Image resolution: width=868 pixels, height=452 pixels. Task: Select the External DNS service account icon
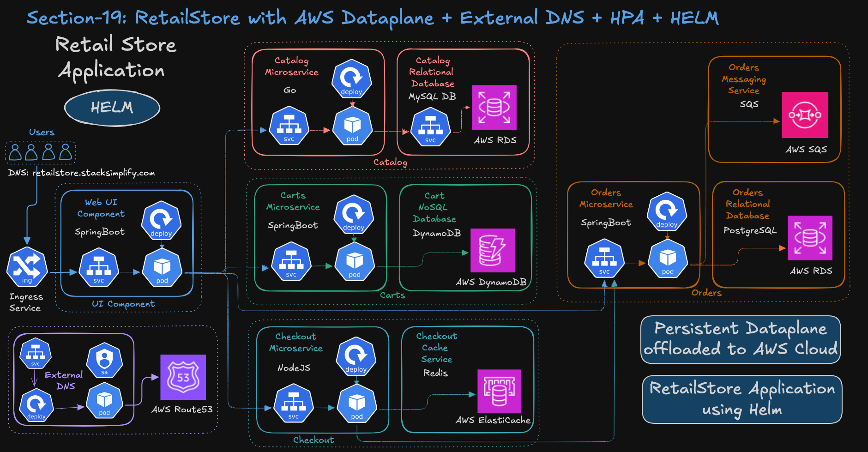tap(104, 361)
